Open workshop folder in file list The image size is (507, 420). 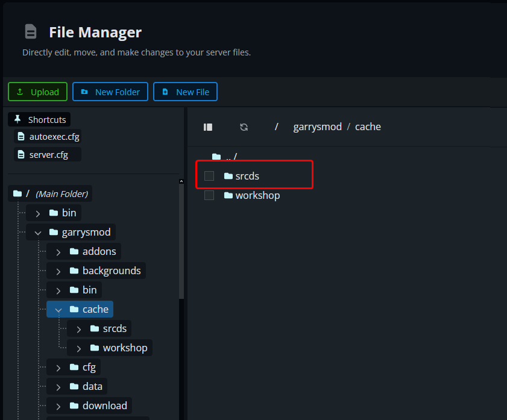pos(257,195)
